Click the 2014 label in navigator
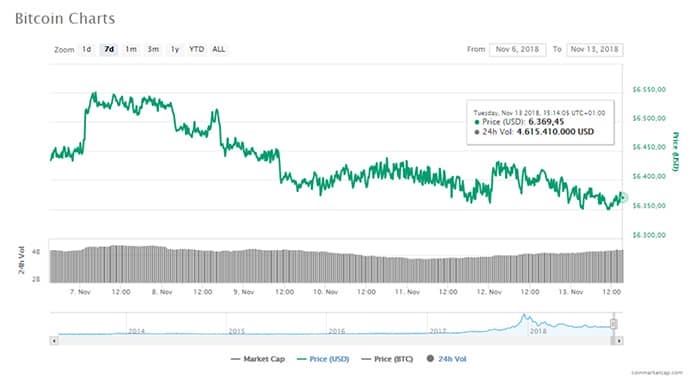The height and width of the screenshot is (385, 700). point(137,331)
